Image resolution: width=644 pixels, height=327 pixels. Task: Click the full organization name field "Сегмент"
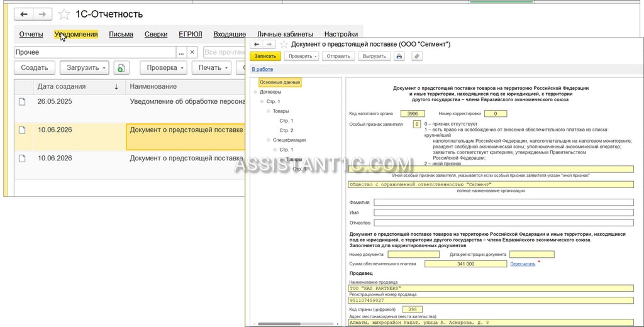click(x=491, y=185)
